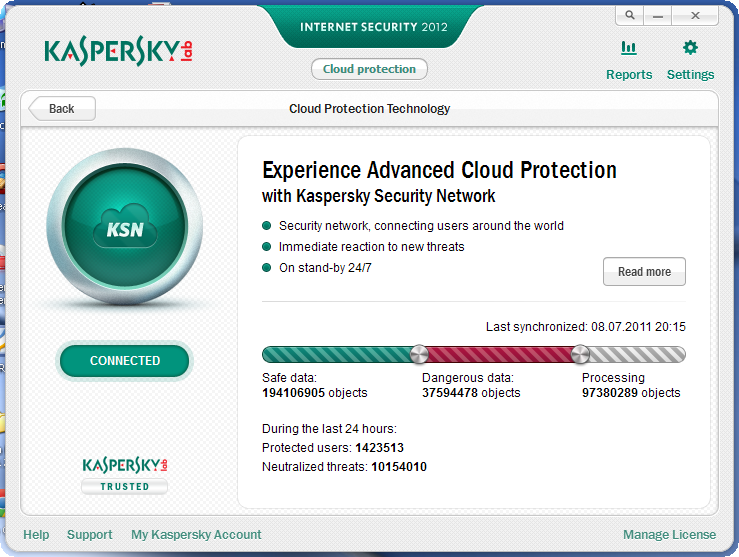Open the Reports bar chart icon
The image size is (739, 557).
[x=628, y=48]
